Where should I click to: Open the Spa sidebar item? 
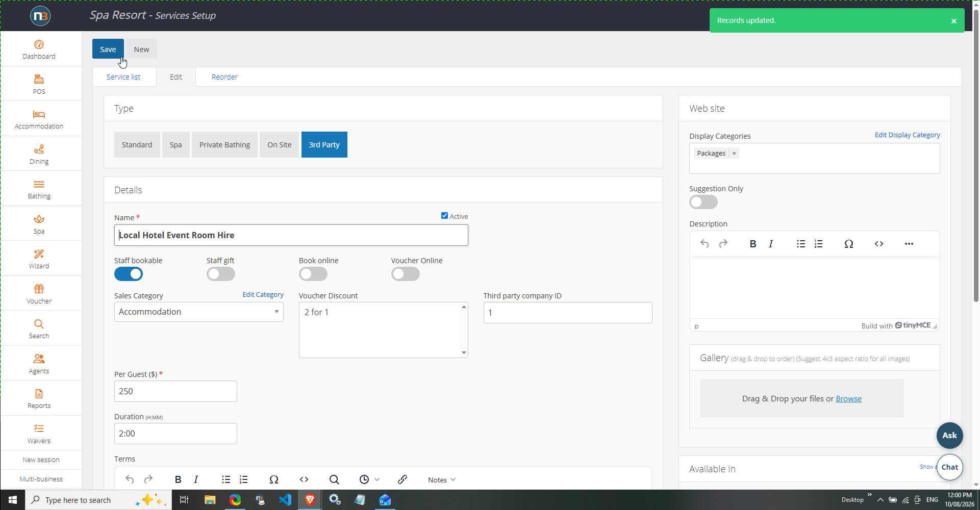pyautogui.click(x=39, y=224)
